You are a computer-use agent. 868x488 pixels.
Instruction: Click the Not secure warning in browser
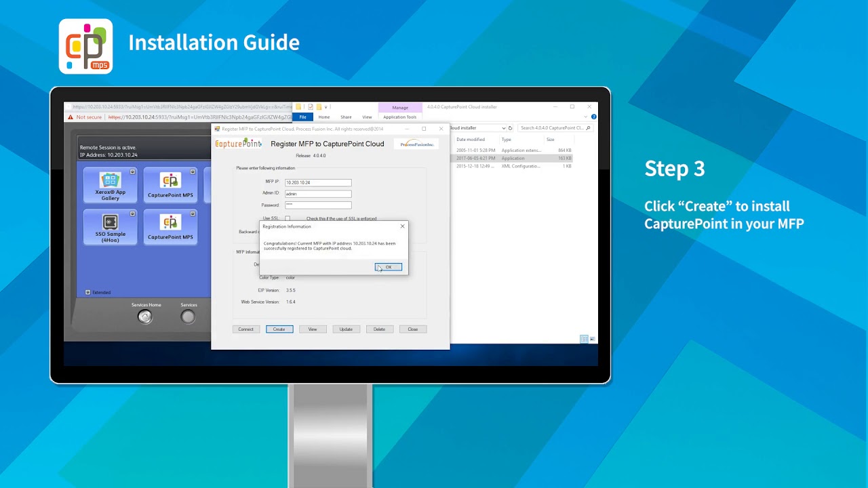pyautogui.click(x=85, y=117)
